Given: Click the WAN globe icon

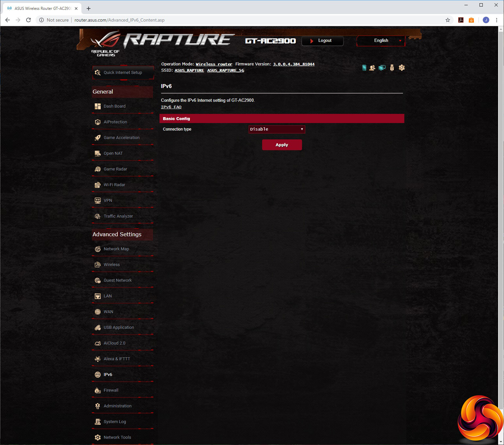Looking at the screenshot, I should tap(97, 312).
